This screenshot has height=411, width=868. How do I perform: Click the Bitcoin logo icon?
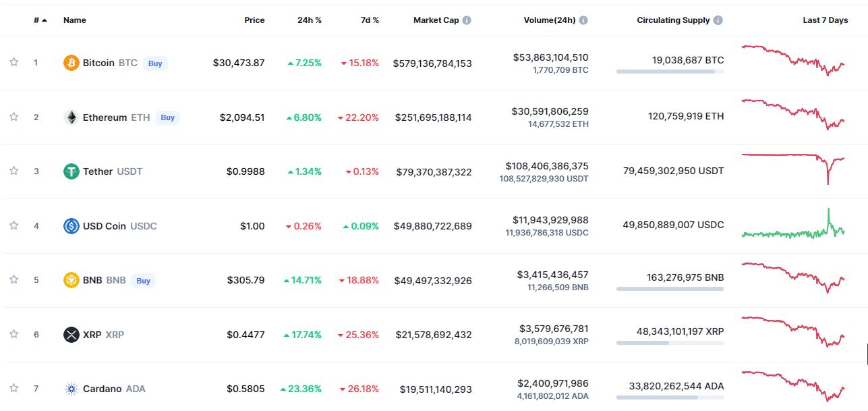tap(71, 63)
